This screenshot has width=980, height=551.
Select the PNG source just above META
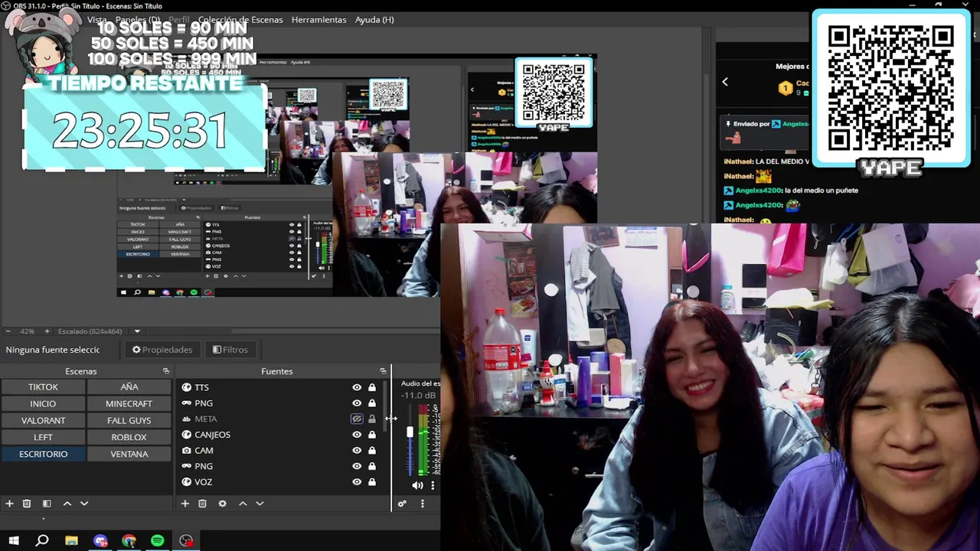[x=279, y=403]
